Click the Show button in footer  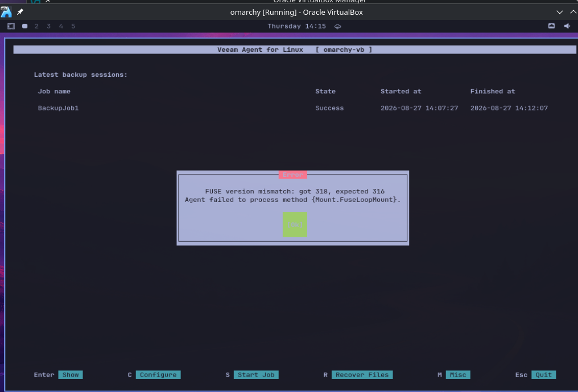click(x=71, y=375)
